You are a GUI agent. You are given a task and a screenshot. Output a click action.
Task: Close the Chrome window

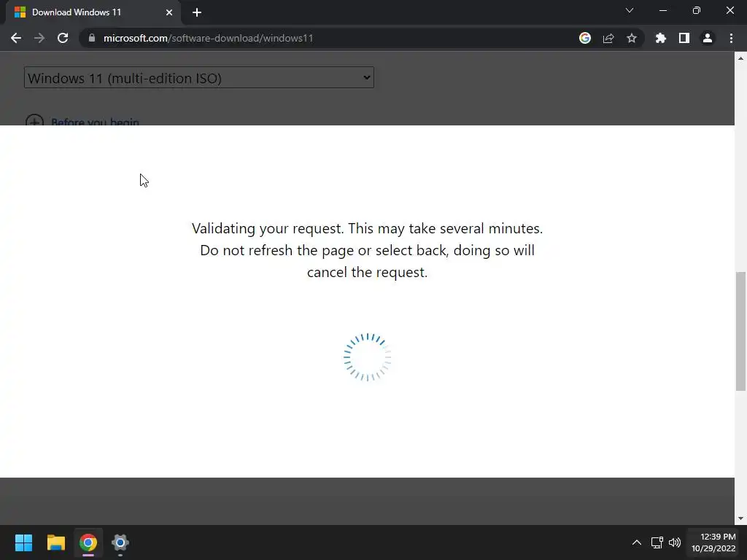(729, 10)
